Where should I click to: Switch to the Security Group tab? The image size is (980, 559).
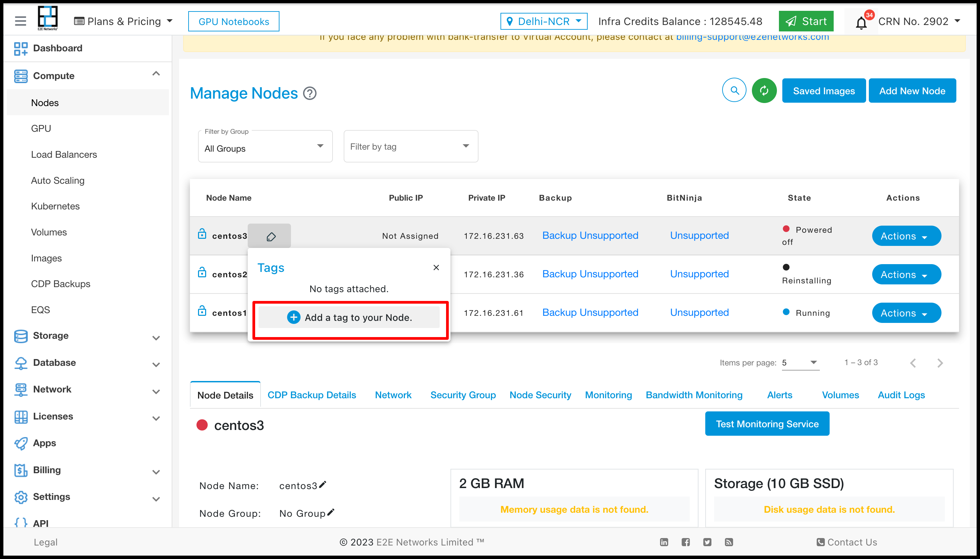pos(463,395)
